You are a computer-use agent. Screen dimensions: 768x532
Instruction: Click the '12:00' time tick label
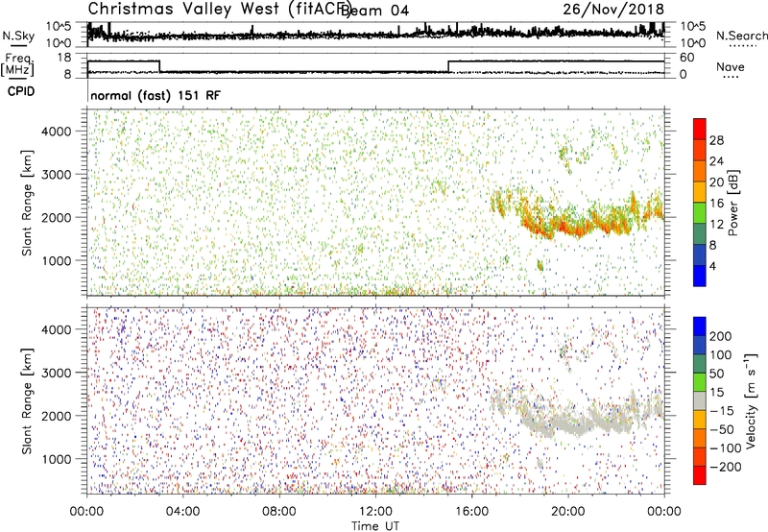point(375,512)
